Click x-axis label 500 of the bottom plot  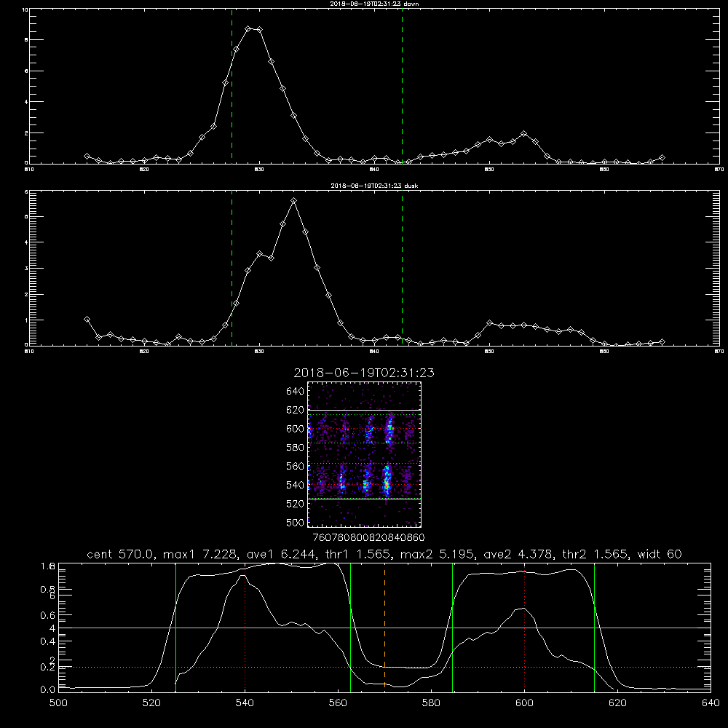pyautogui.click(x=58, y=703)
